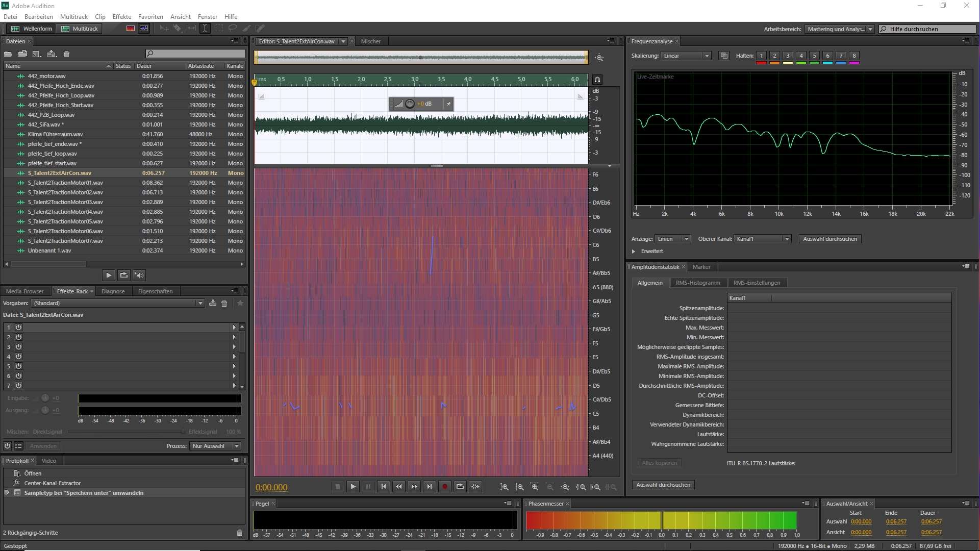Expand the Erweitert section
This screenshot has width=980, height=551.
634,251
